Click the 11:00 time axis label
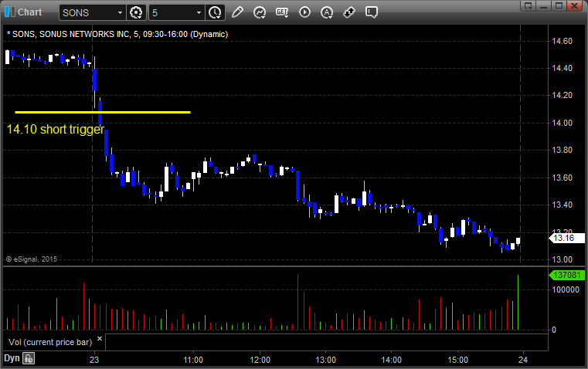Image resolution: width=588 pixels, height=369 pixels. coord(193,360)
